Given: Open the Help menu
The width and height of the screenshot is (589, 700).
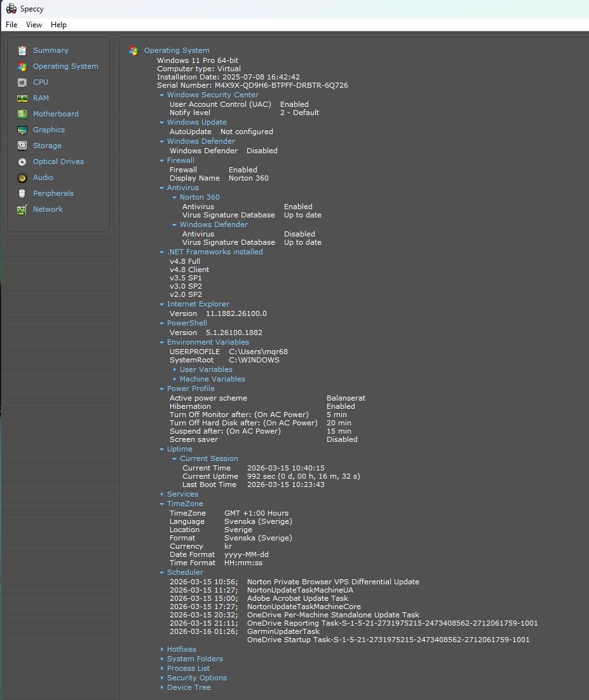Looking at the screenshot, I should pos(58,25).
